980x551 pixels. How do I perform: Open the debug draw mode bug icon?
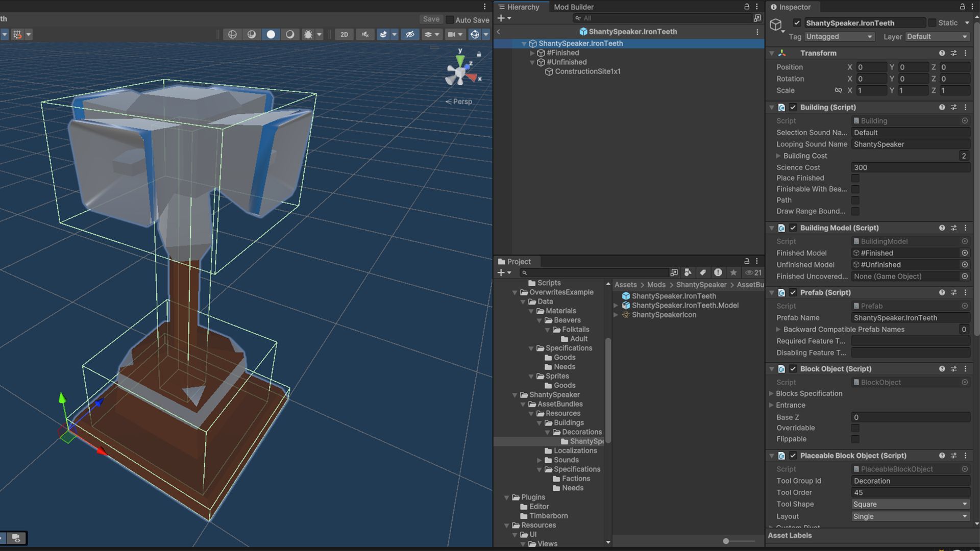click(308, 34)
